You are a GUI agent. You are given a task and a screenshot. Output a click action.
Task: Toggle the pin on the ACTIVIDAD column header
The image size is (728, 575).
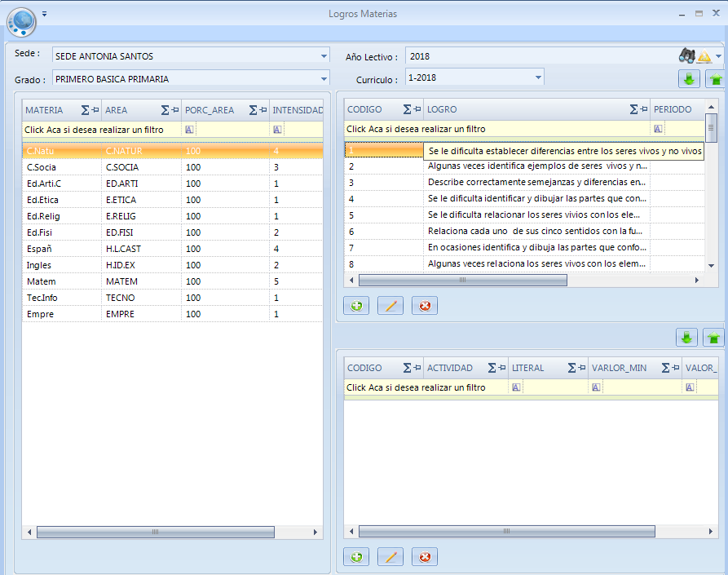501,368
